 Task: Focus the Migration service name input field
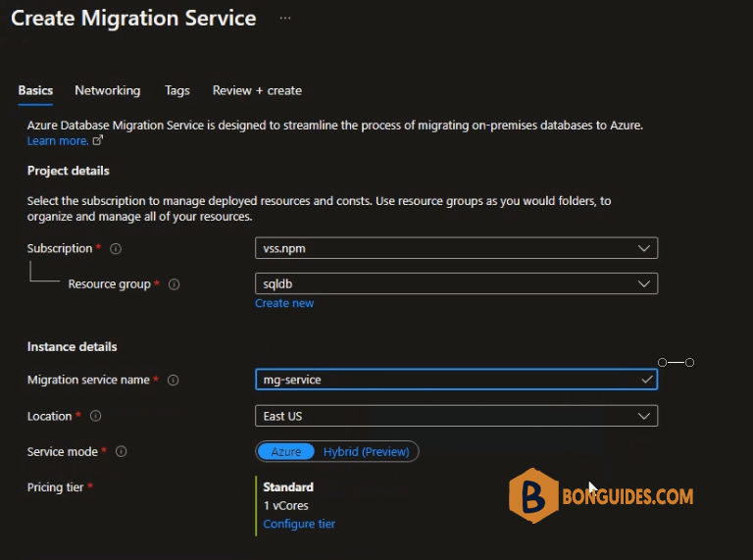point(456,380)
